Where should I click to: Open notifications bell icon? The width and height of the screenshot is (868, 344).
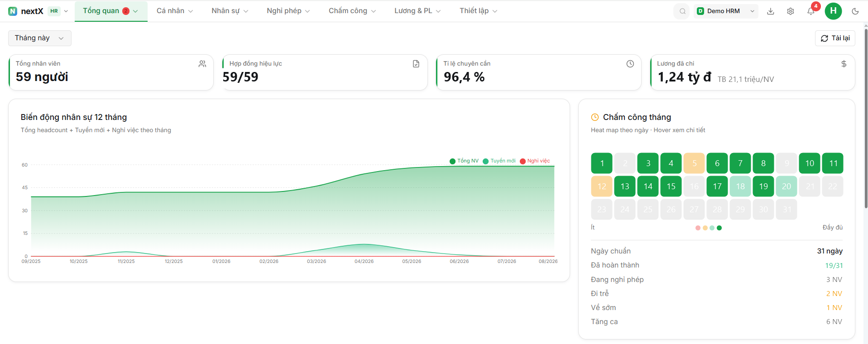811,11
